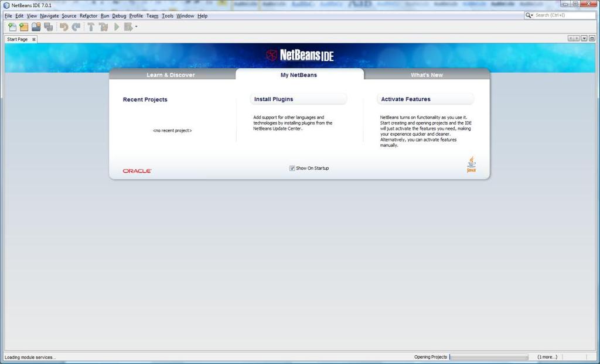Click the (1 more...) status link
Image resolution: width=600 pixels, height=364 pixels.
547,357
